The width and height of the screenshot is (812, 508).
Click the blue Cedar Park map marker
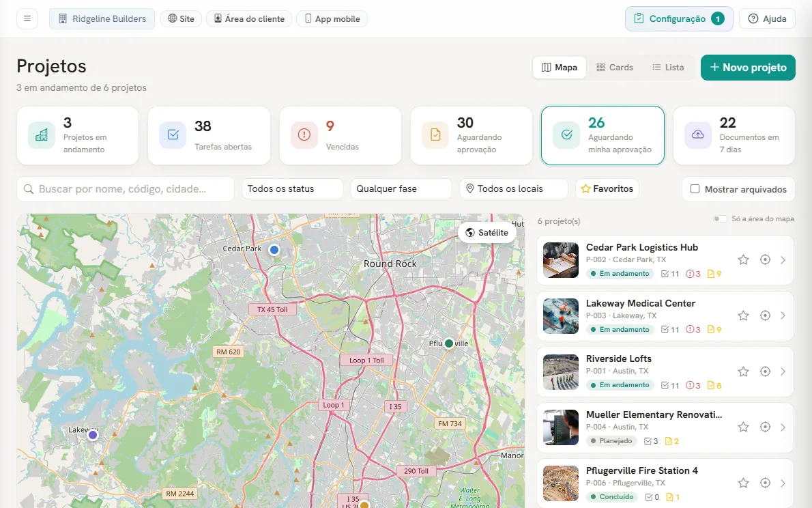(x=274, y=250)
